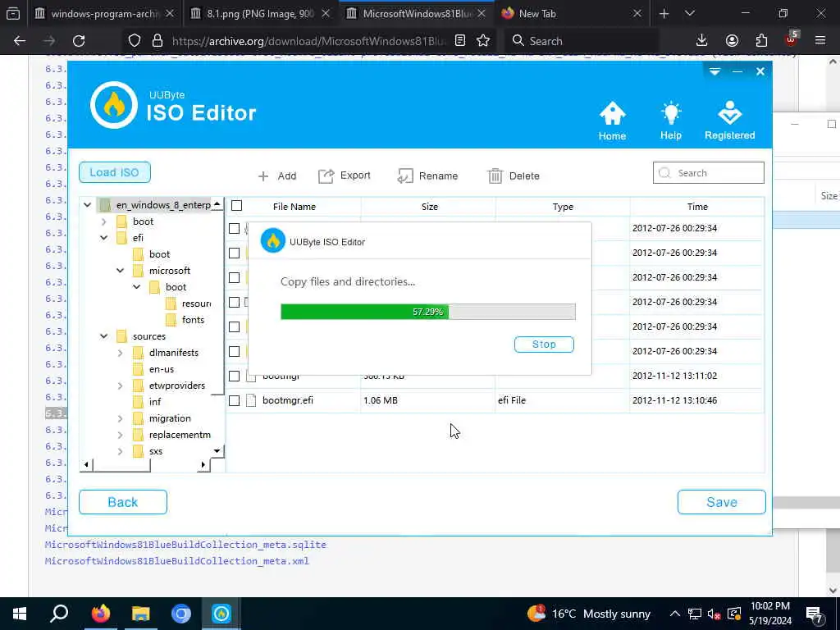
Task: Check the sixth file row checkbox
Action: click(234, 351)
